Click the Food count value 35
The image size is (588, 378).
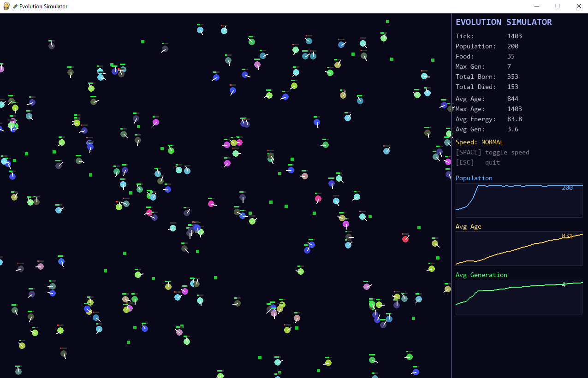coord(511,56)
